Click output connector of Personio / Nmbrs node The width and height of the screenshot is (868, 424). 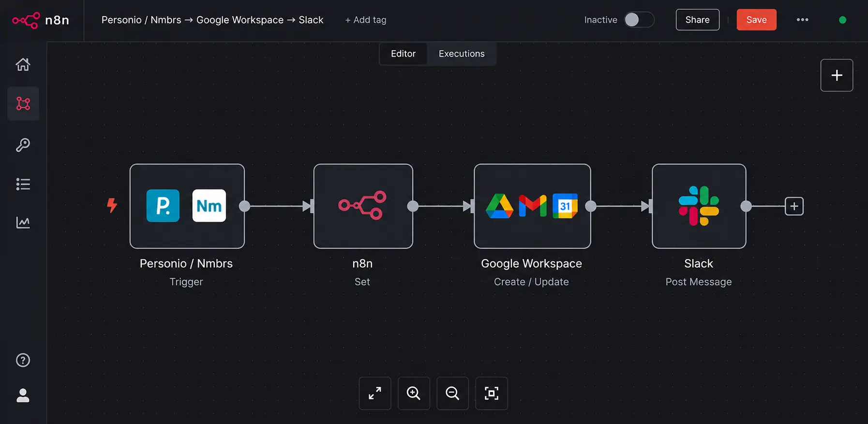pyautogui.click(x=245, y=206)
